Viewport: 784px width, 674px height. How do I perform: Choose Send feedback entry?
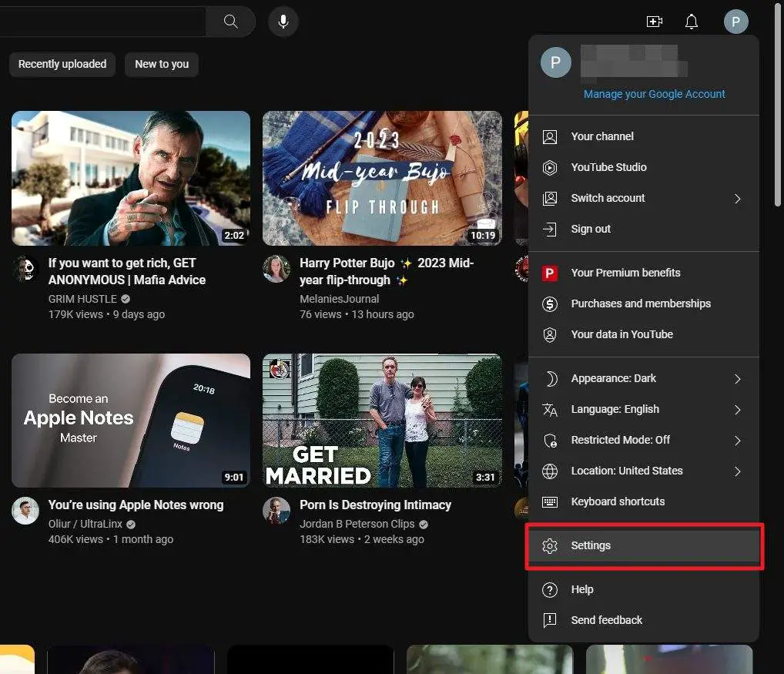point(644,621)
